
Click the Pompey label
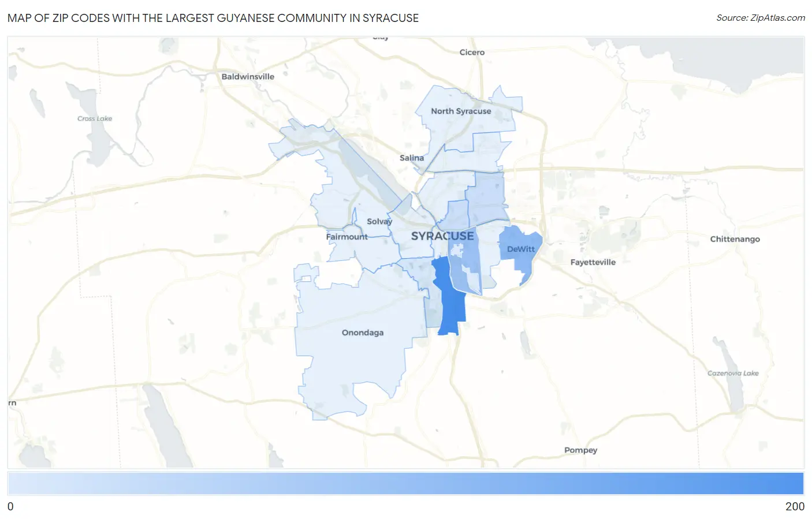pyautogui.click(x=580, y=450)
